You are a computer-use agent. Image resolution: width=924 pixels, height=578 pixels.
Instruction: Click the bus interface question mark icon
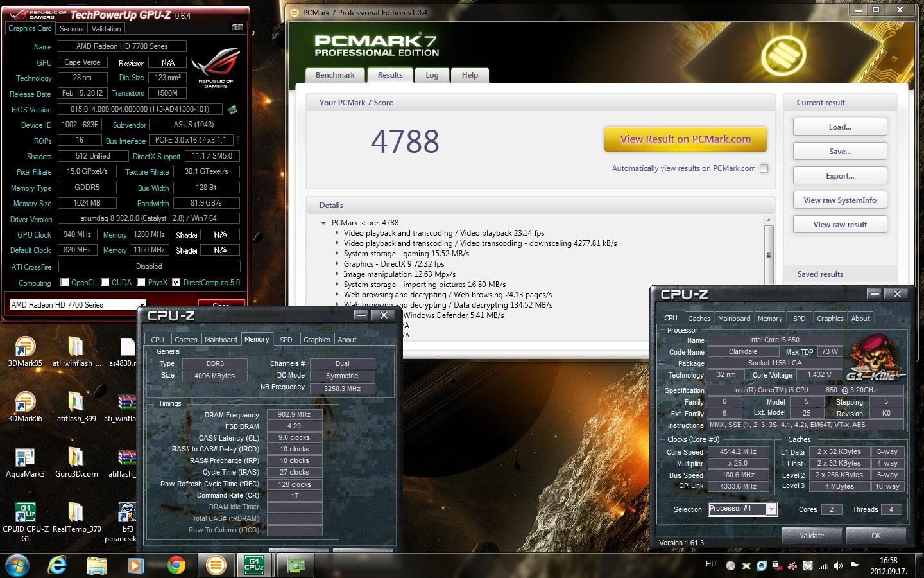coord(237,140)
